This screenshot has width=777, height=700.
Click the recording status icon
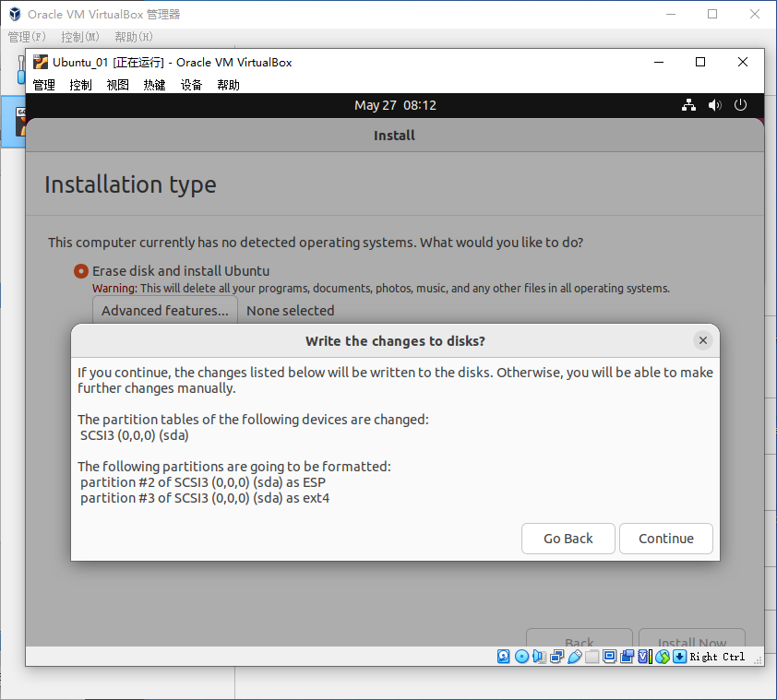[627, 657]
